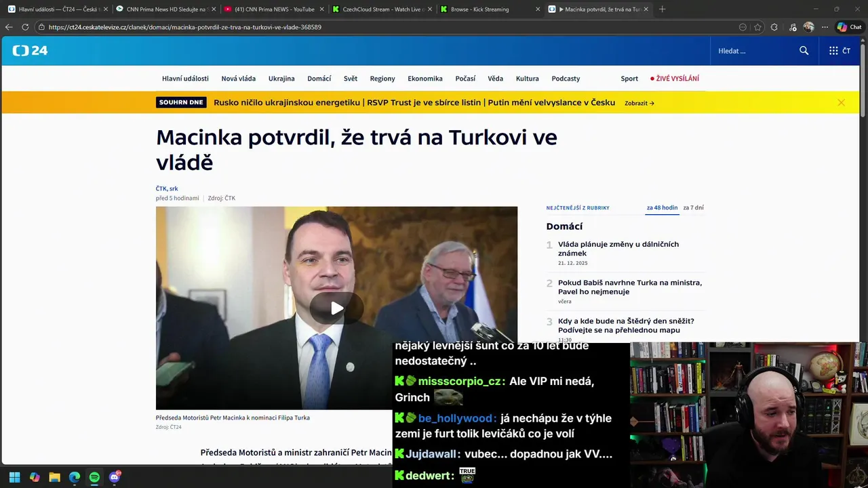Open Kultura section
The width and height of the screenshot is (868, 488).
tap(528, 79)
